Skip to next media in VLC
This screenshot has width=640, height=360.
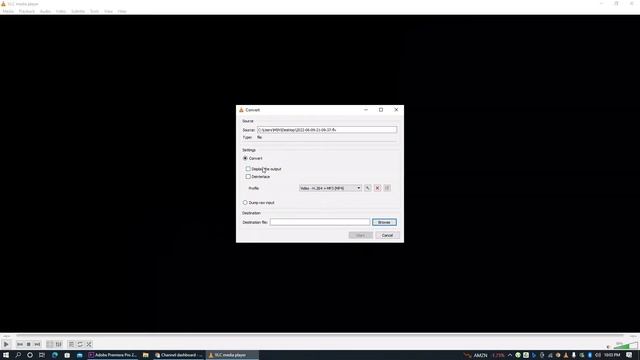tap(37, 344)
